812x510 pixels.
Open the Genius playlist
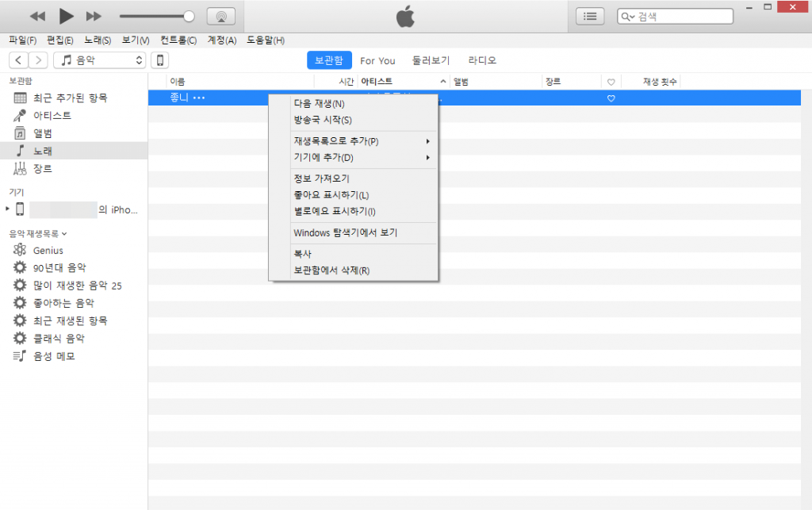coord(48,251)
